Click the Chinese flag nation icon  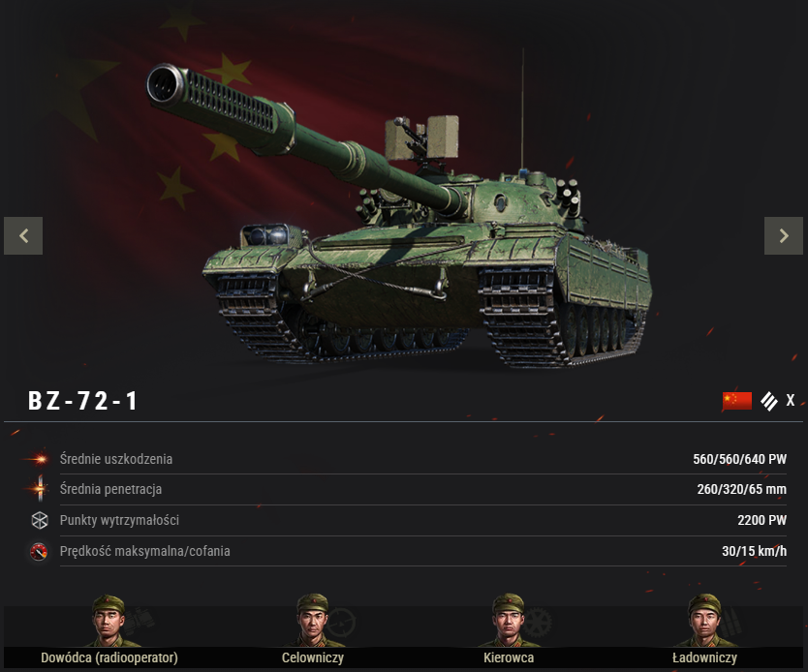(x=737, y=401)
